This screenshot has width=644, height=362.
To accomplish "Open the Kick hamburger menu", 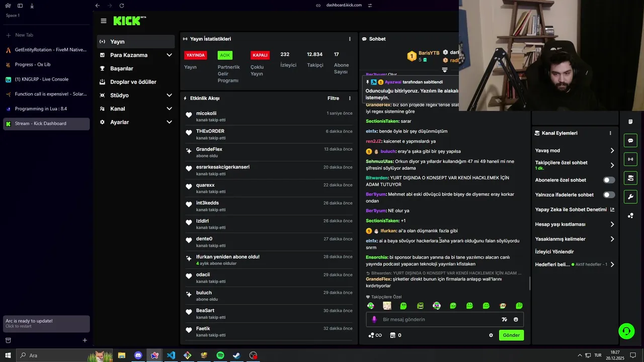I will click(x=103, y=21).
